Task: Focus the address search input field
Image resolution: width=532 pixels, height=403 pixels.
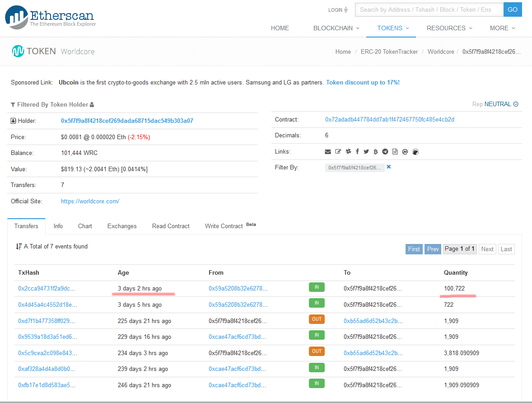Action: pos(429,9)
